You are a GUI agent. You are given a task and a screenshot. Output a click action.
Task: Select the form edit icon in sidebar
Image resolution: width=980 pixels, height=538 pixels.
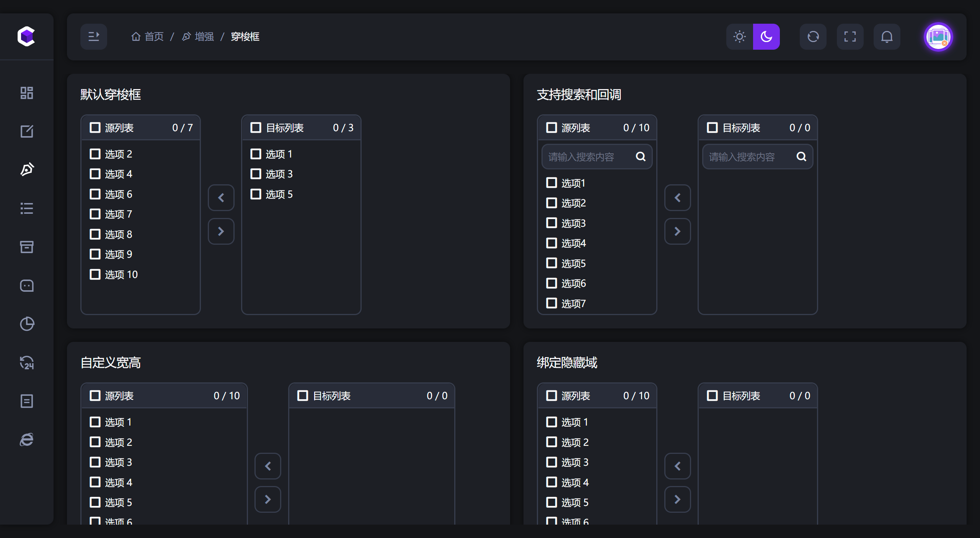pos(26,131)
